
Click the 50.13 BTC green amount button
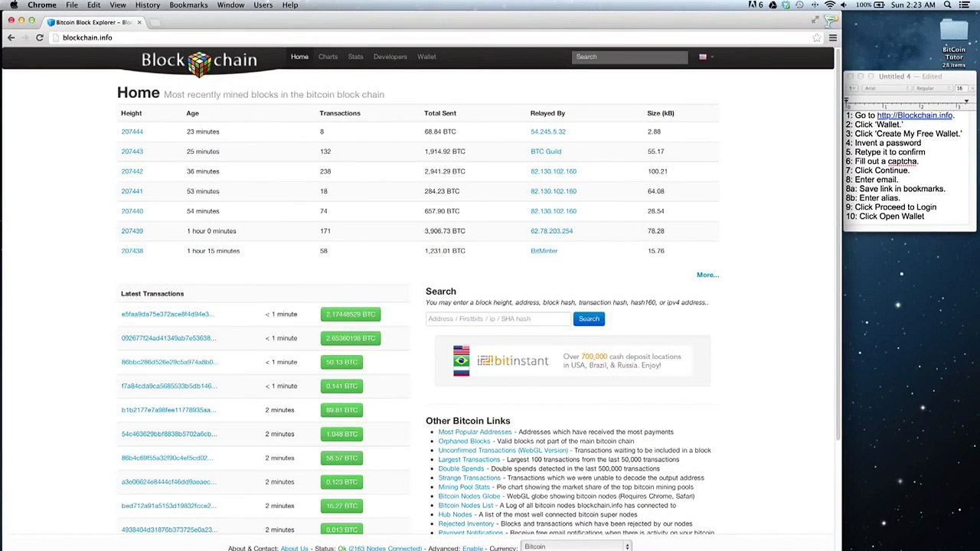coord(341,362)
